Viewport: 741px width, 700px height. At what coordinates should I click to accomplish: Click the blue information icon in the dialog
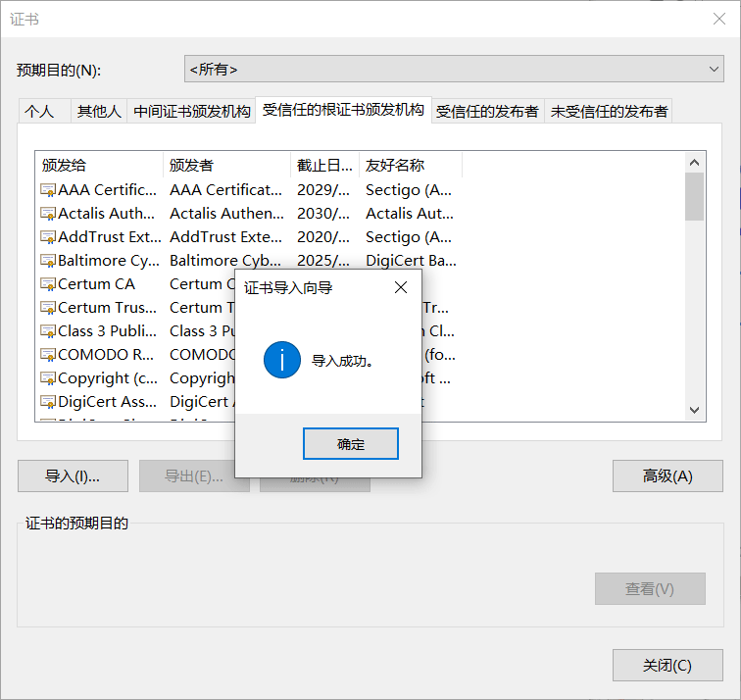(x=282, y=360)
